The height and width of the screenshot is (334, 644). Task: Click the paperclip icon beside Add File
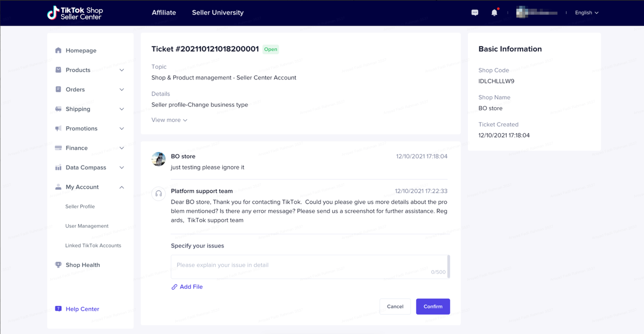tap(175, 287)
